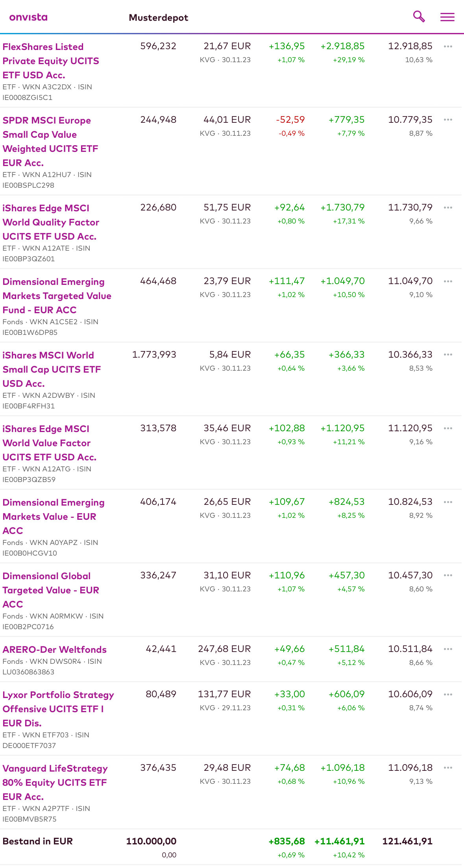The height and width of the screenshot is (868, 464).
Task: Click the Musterdepot page title
Action: pyautogui.click(x=158, y=18)
